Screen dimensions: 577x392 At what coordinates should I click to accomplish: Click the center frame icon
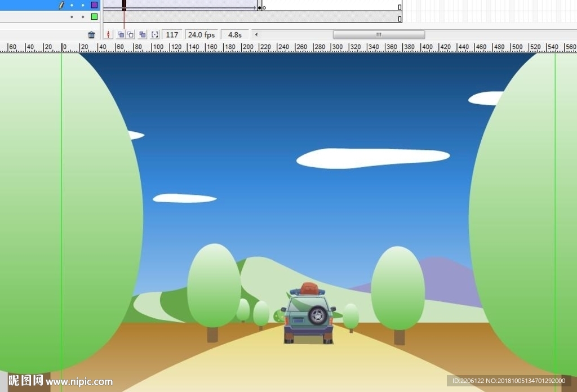109,35
